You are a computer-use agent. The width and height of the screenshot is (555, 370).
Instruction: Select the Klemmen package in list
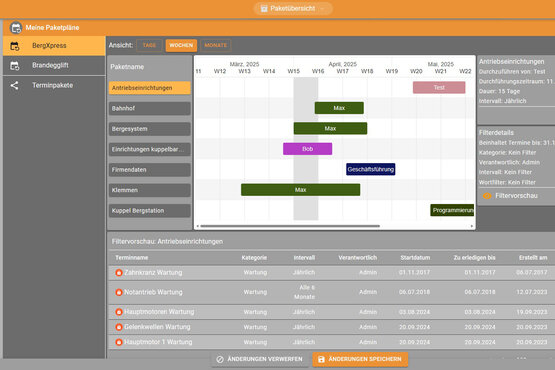[149, 190]
